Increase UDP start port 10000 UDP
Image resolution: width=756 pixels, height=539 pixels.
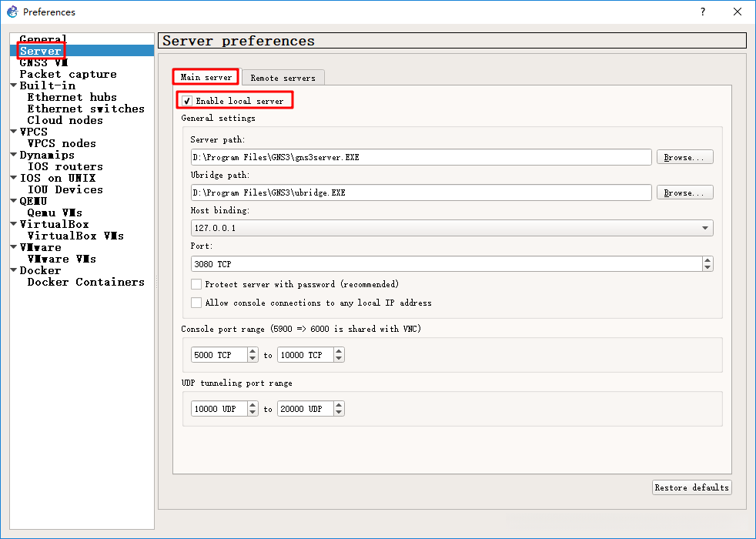coord(253,406)
